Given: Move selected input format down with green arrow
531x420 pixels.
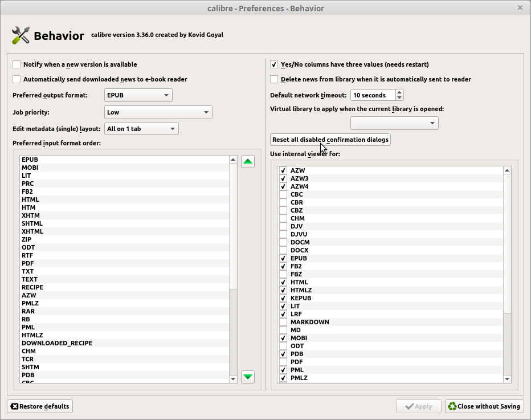Looking at the screenshot, I should click(x=248, y=377).
